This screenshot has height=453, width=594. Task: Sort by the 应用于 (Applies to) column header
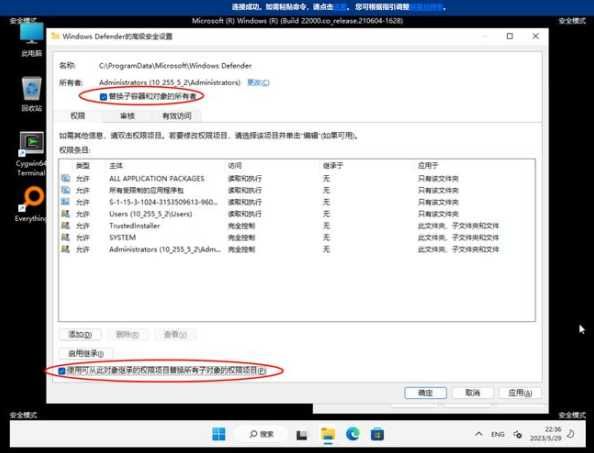428,166
